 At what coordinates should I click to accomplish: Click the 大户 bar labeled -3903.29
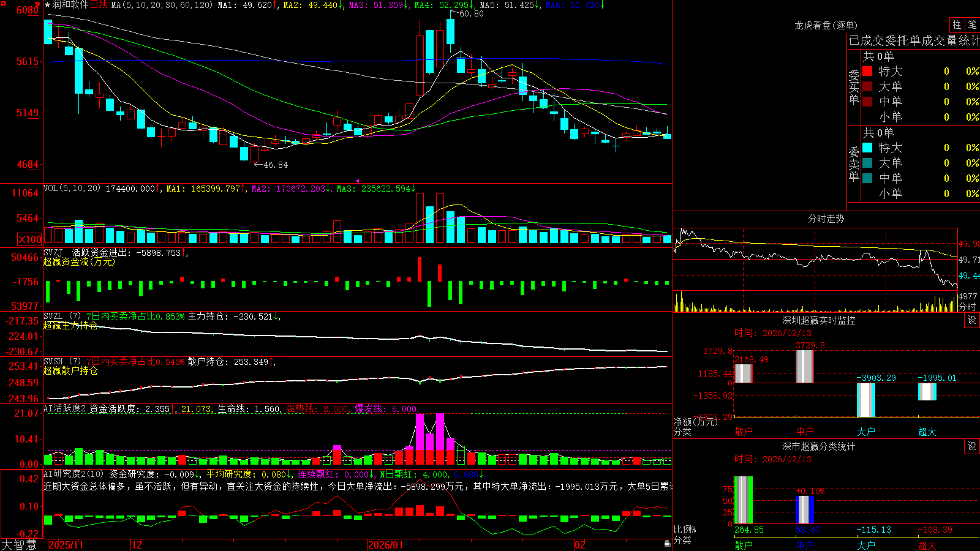tap(866, 400)
